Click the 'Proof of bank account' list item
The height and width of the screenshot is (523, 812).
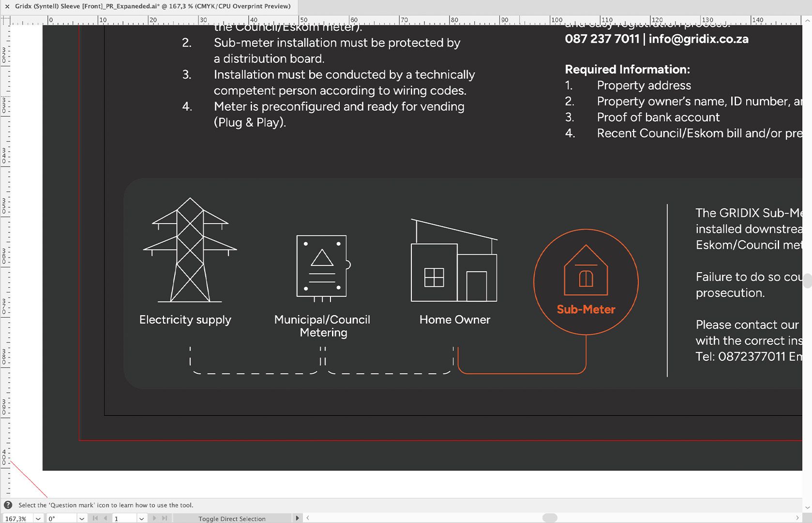[658, 117]
